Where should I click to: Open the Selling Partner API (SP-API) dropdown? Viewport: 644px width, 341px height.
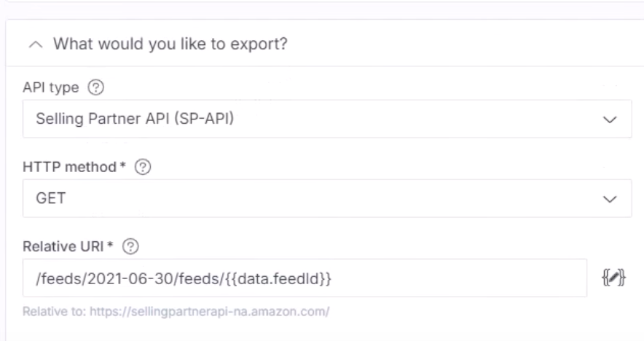tap(327, 119)
